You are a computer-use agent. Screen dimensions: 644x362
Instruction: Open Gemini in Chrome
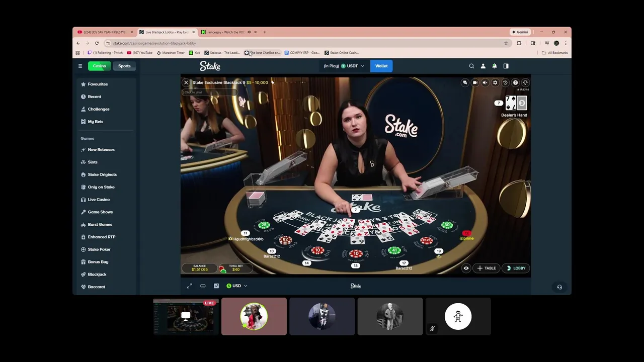(x=520, y=32)
